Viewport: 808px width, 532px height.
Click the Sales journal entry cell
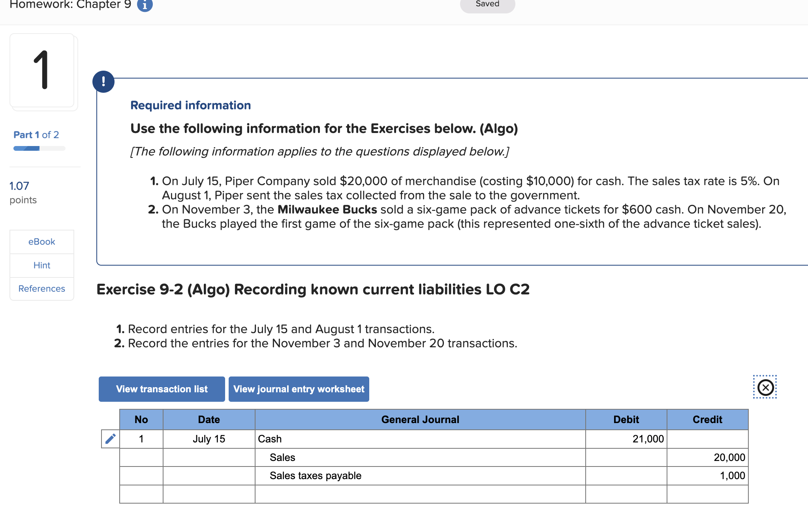[x=420, y=457]
